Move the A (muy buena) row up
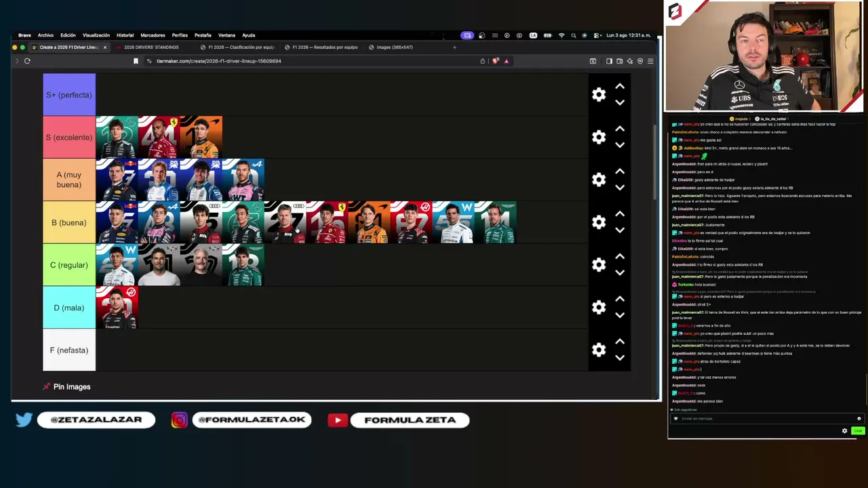The image size is (868, 488). pyautogui.click(x=620, y=171)
